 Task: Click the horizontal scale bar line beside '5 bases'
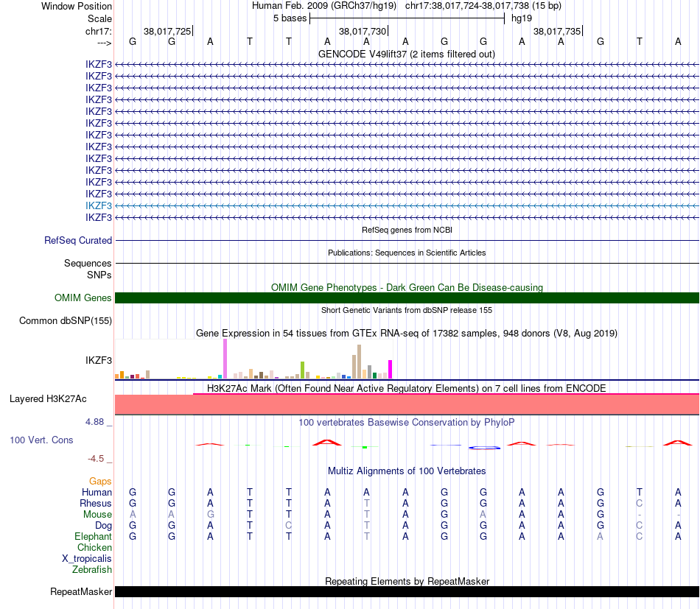407,18
